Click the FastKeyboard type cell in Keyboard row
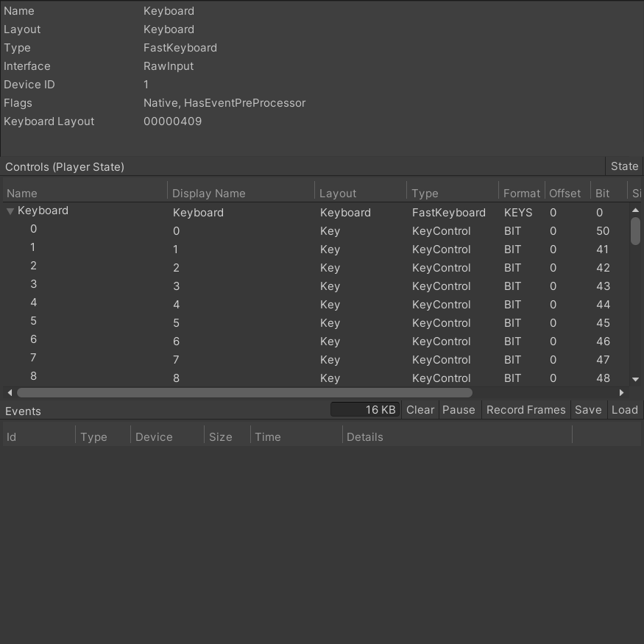Screen dimensions: 644x644 (448, 213)
